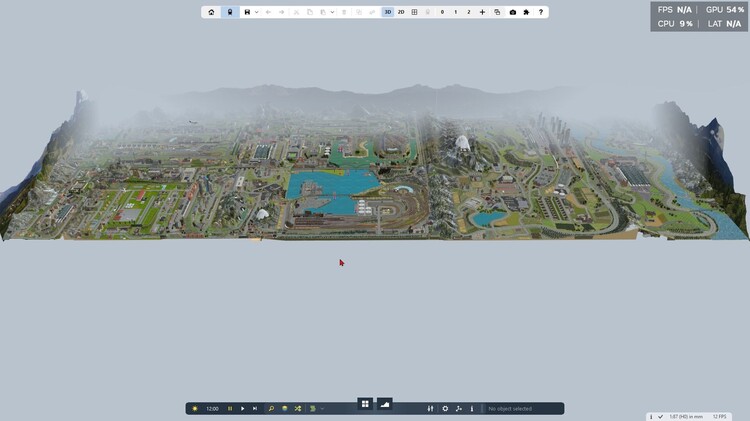Click the FPS N/A overlay reading

[x=675, y=10]
